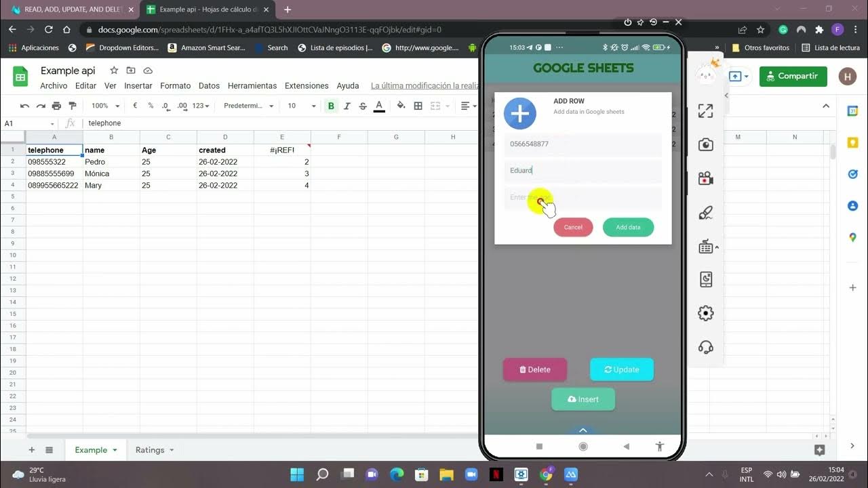Bookmark this page with star icon

(761, 30)
